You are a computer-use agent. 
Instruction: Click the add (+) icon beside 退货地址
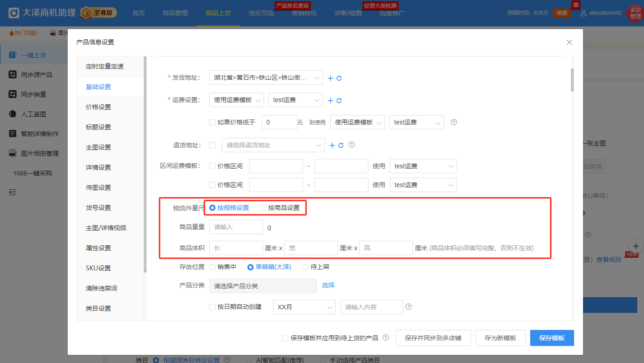click(x=332, y=145)
